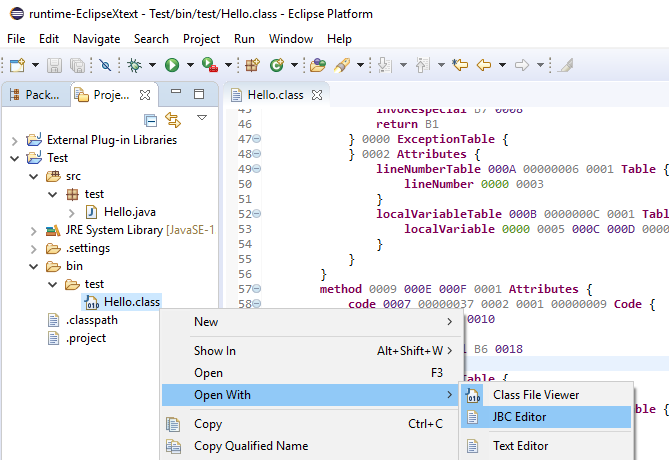This screenshot has width=669, height=460.
Task: Click the Pin Editor toolbar icon
Action: [565, 65]
